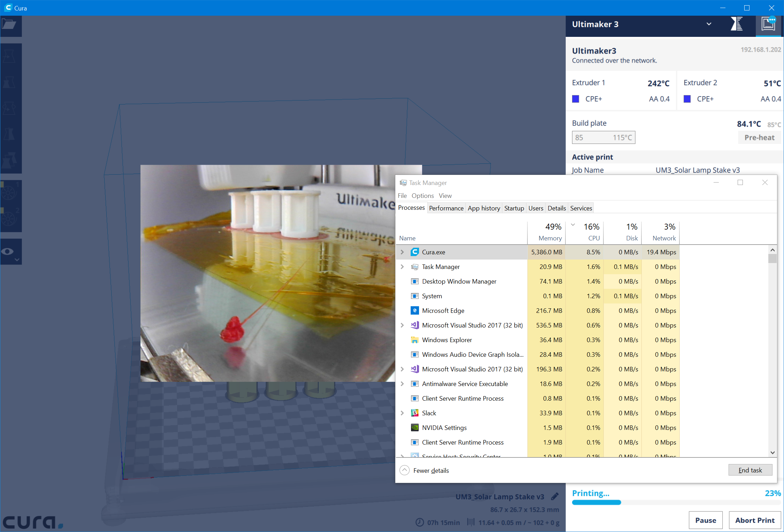Open the print monitor panel icon
Viewport: 784px width, 532px height.
pos(769,24)
